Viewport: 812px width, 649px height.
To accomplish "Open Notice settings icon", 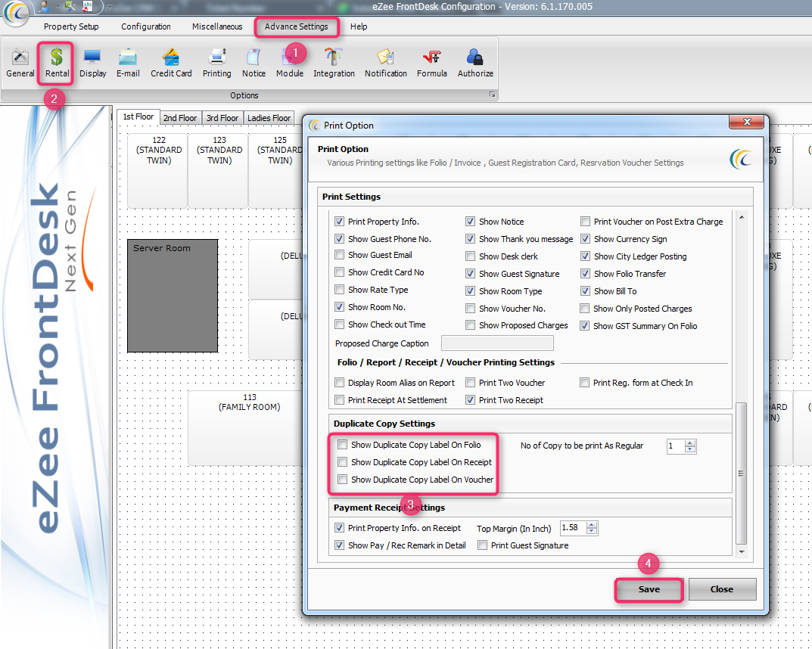I will 254,63.
